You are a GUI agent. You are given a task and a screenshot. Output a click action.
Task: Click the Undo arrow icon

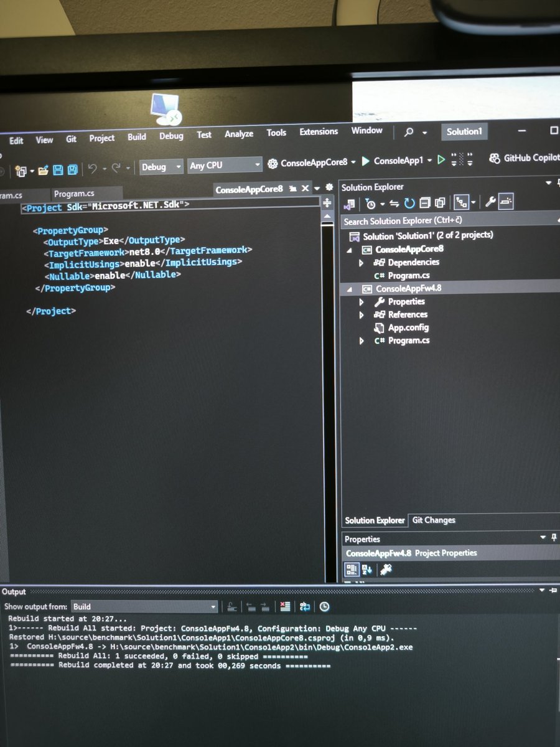coord(92,168)
